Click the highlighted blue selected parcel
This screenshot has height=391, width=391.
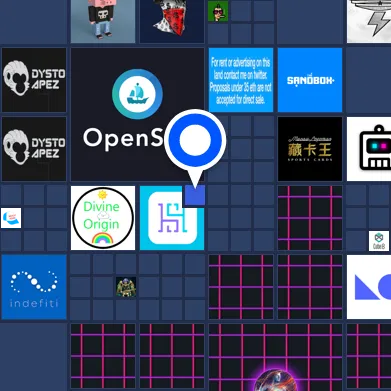[195, 197]
